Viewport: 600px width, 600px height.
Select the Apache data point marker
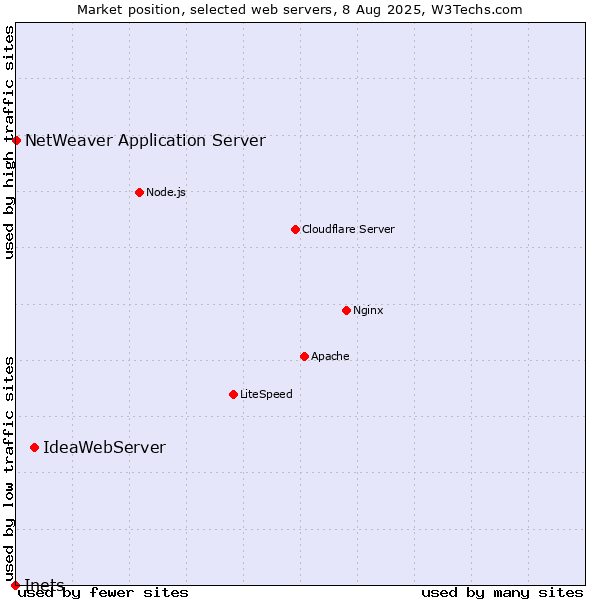[304, 357]
